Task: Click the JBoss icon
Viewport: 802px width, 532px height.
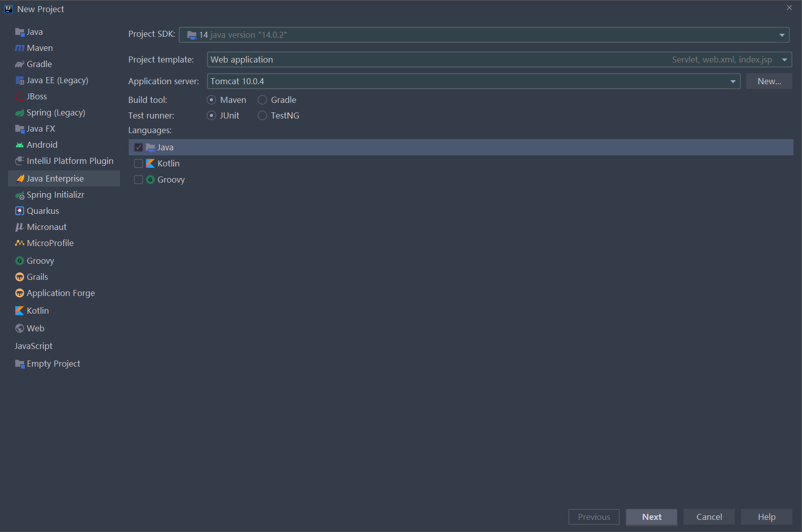Action: [20, 97]
